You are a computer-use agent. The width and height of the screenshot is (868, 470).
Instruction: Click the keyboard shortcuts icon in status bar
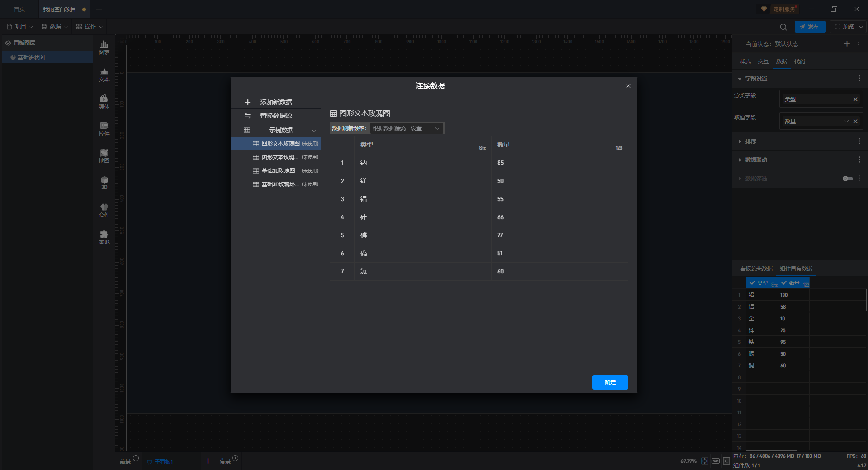pyautogui.click(x=716, y=461)
